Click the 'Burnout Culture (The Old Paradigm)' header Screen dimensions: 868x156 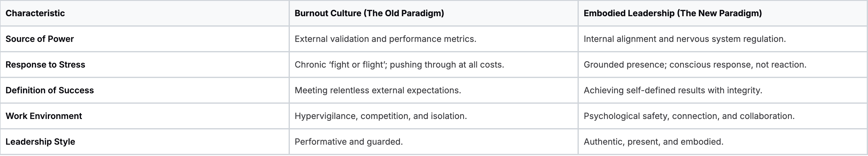click(369, 13)
